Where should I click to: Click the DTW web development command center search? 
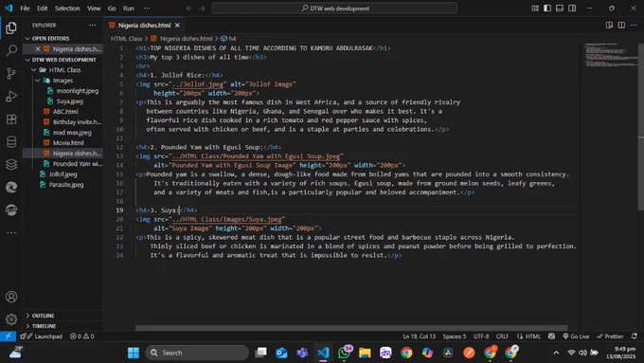pos(334,9)
